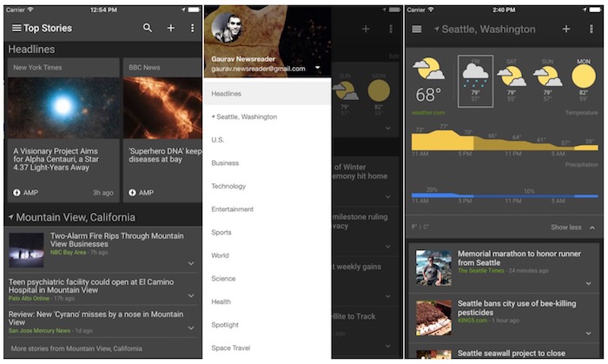Screen dimensions: 608x364
Task: Collapse the weather panel with Show less
Action: point(572,228)
